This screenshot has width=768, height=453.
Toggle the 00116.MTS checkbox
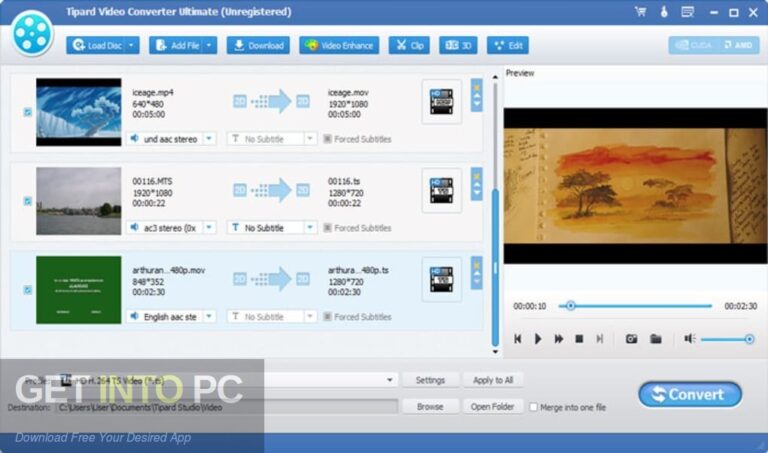[x=28, y=201]
